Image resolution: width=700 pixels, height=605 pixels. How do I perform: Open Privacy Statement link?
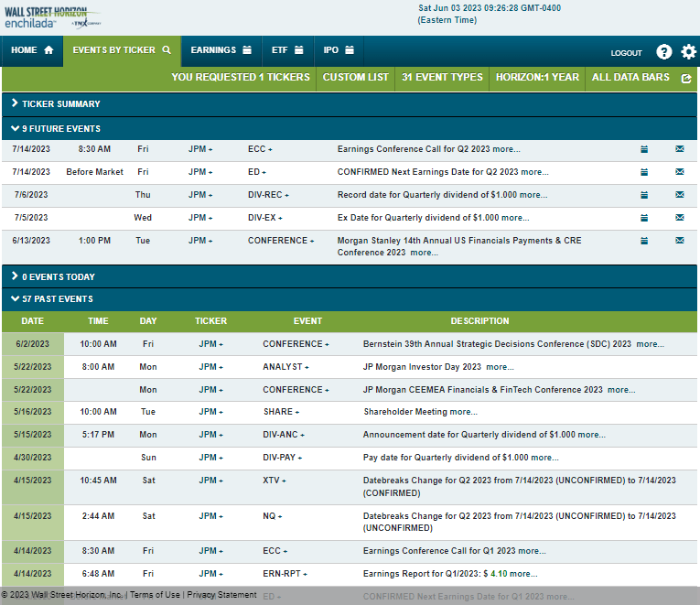coord(221,595)
